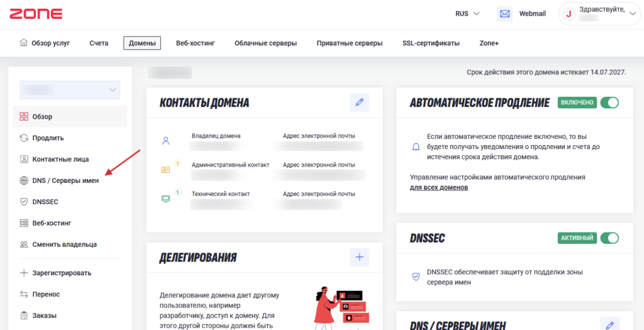Open the Домены tab
This screenshot has width=644, height=330.
pos(142,43)
